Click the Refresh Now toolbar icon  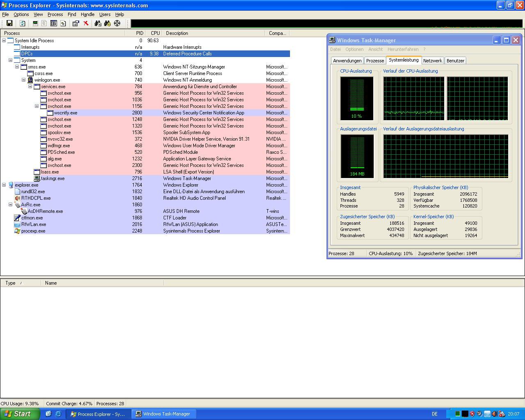23,23
